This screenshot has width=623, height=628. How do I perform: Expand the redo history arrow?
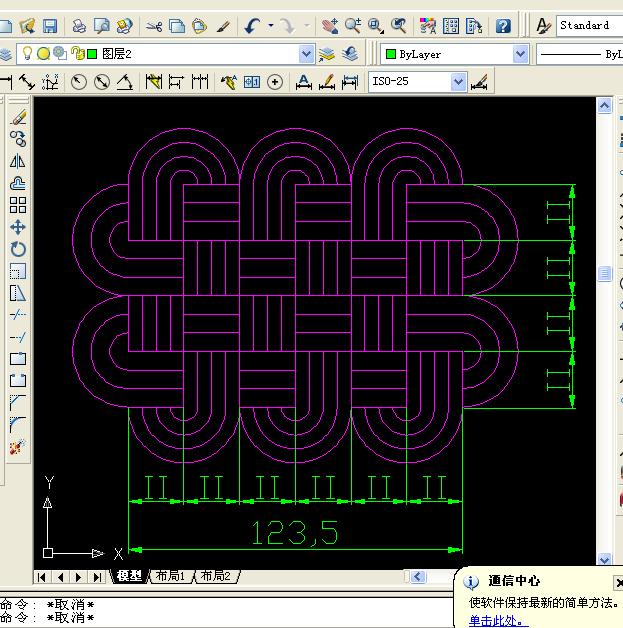307,26
